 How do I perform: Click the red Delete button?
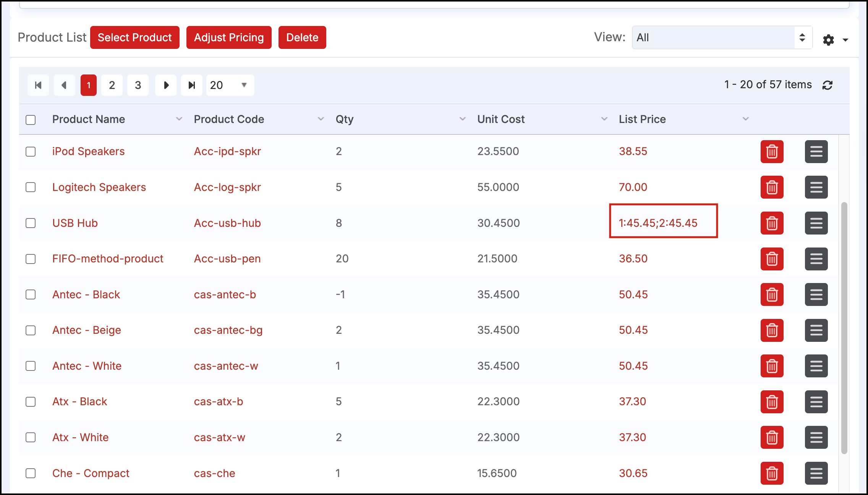pos(302,37)
